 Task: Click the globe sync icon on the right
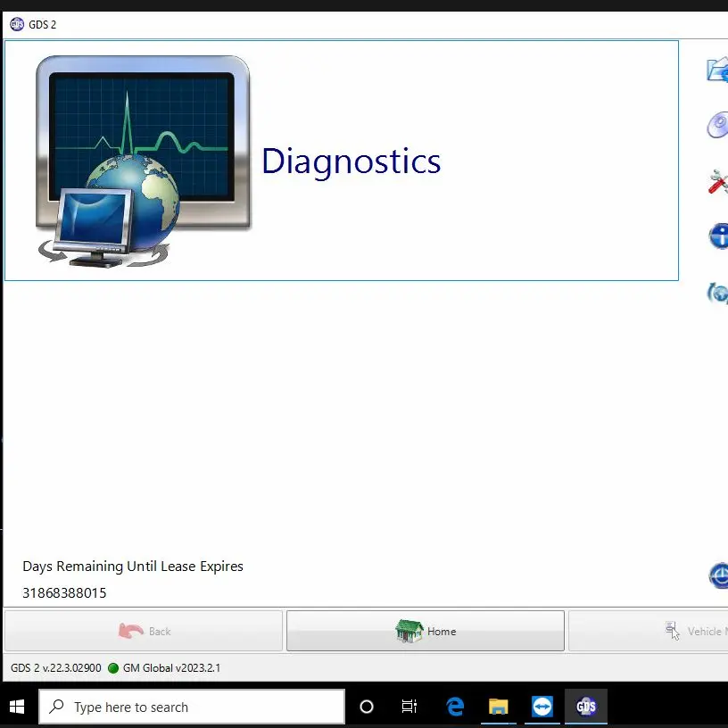[x=717, y=293]
